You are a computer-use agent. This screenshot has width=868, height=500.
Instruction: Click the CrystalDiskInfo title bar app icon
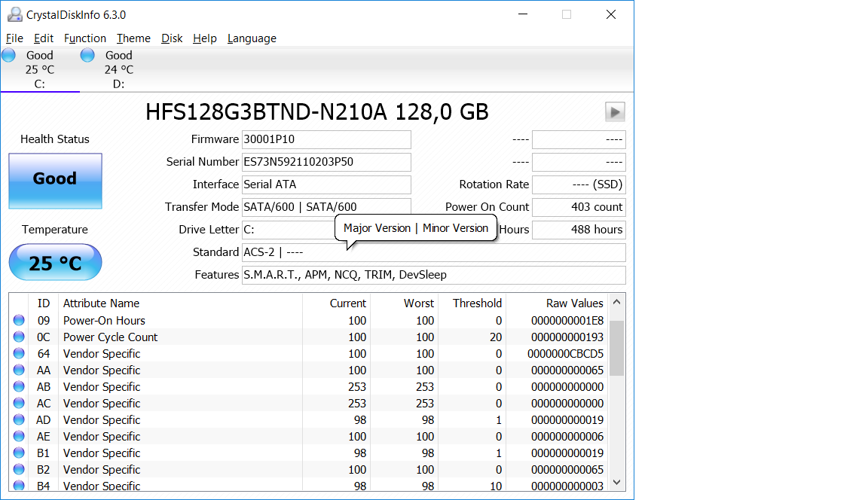coord(14,14)
